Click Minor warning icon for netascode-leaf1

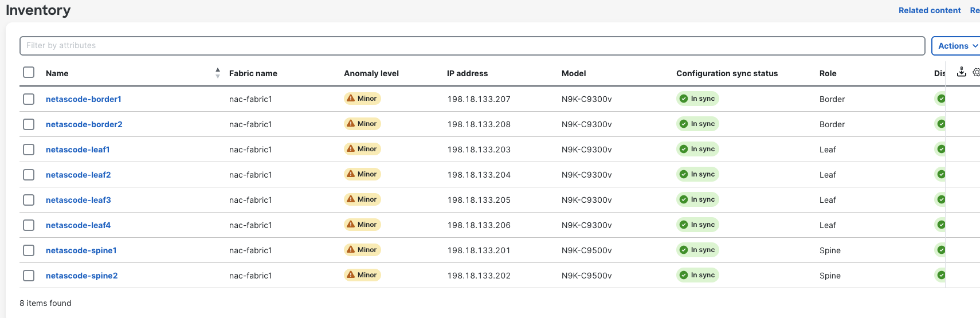tap(351, 149)
